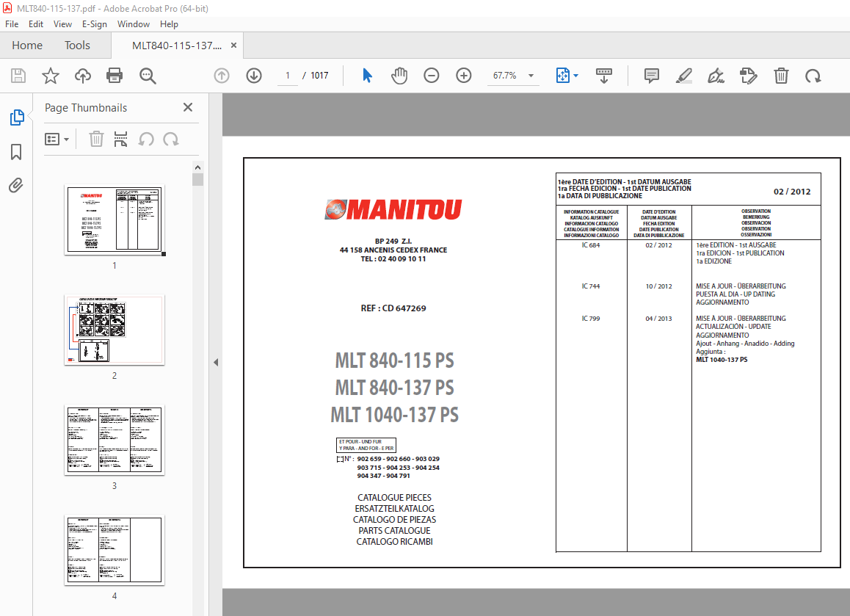This screenshot has height=616, width=850.
Task: Select the page 4 thumbnail
Action: tap(115, 550)
